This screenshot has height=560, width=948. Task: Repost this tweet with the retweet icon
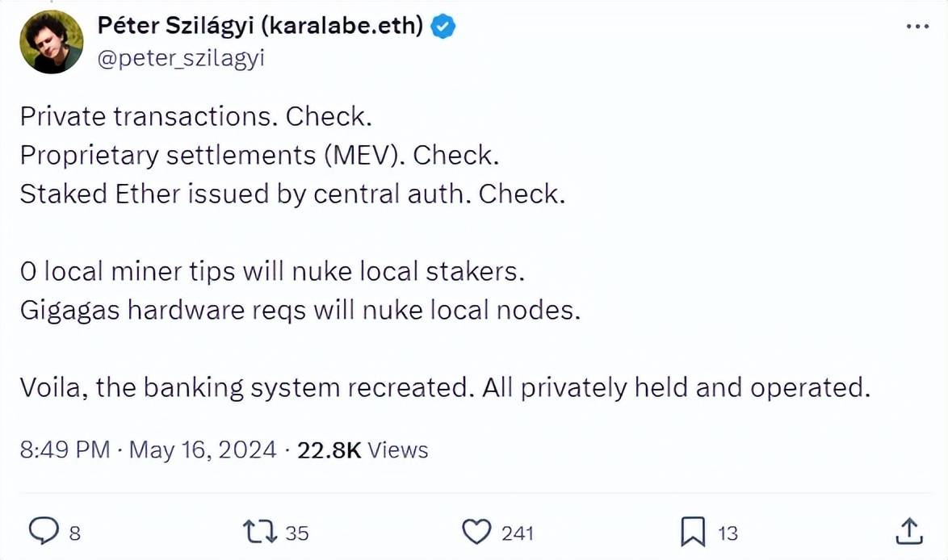tap(260, 532)
